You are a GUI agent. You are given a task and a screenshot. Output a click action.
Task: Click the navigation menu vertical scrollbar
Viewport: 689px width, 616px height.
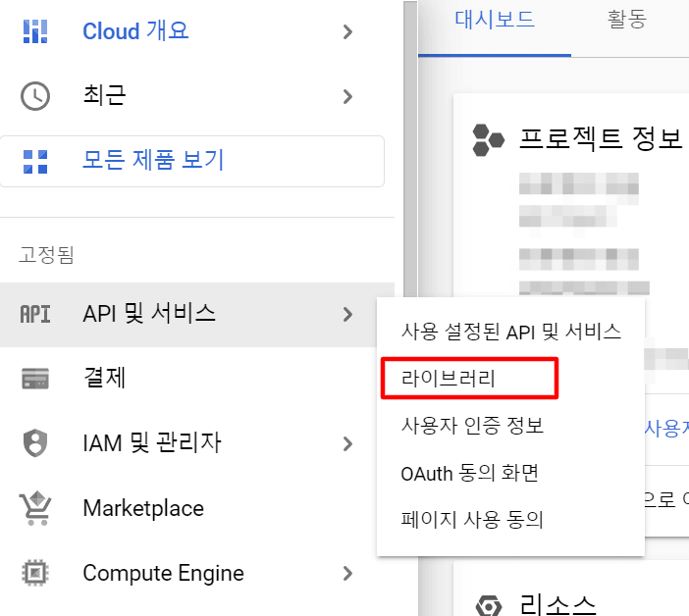(x=410, y=149)
